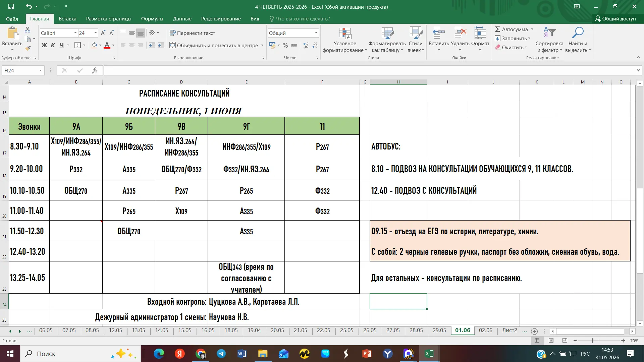Click Перенести текст button
This screenshot has width=644, height=362.
(x=192, y=33)
